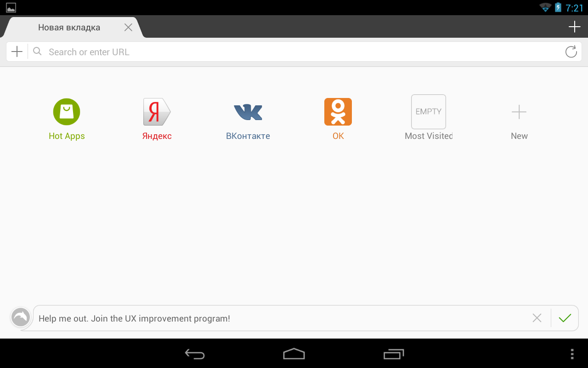Close the Новая вкладка tab

128,28
